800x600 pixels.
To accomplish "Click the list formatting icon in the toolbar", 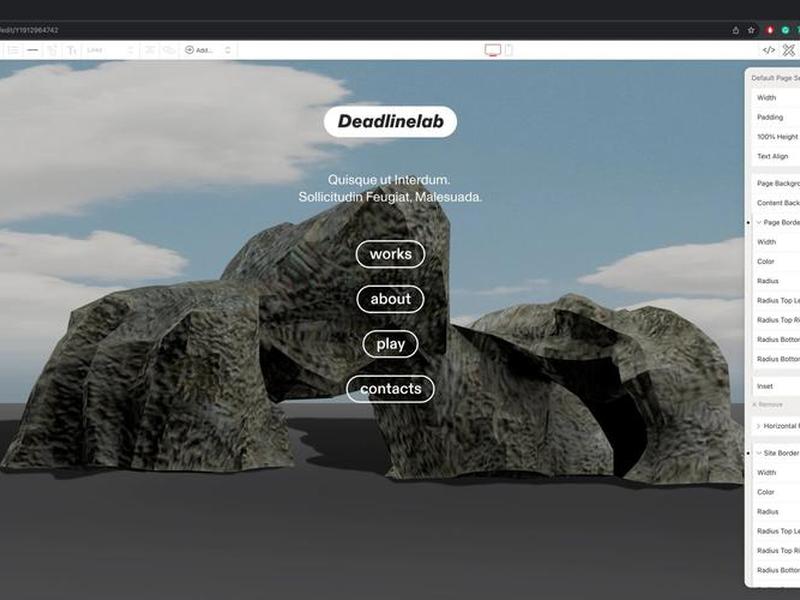I will pyautogui.click(x=13, y=50).
